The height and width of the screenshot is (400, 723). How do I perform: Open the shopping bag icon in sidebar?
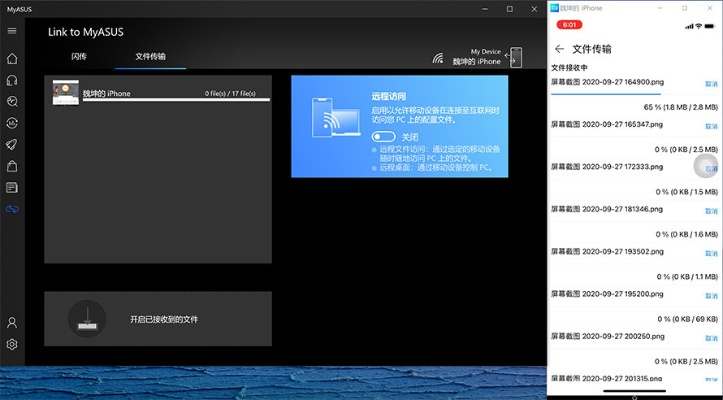point(12,165)
